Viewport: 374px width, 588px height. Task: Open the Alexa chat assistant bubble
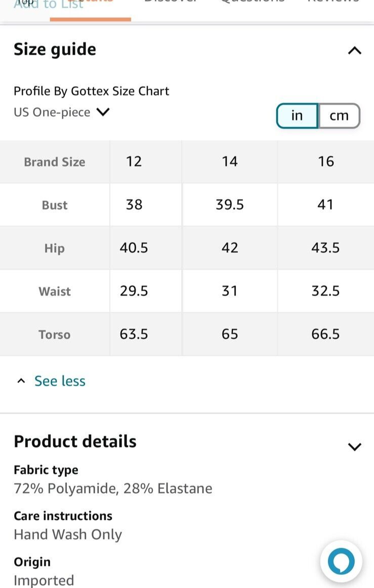[x=341, y=561]
